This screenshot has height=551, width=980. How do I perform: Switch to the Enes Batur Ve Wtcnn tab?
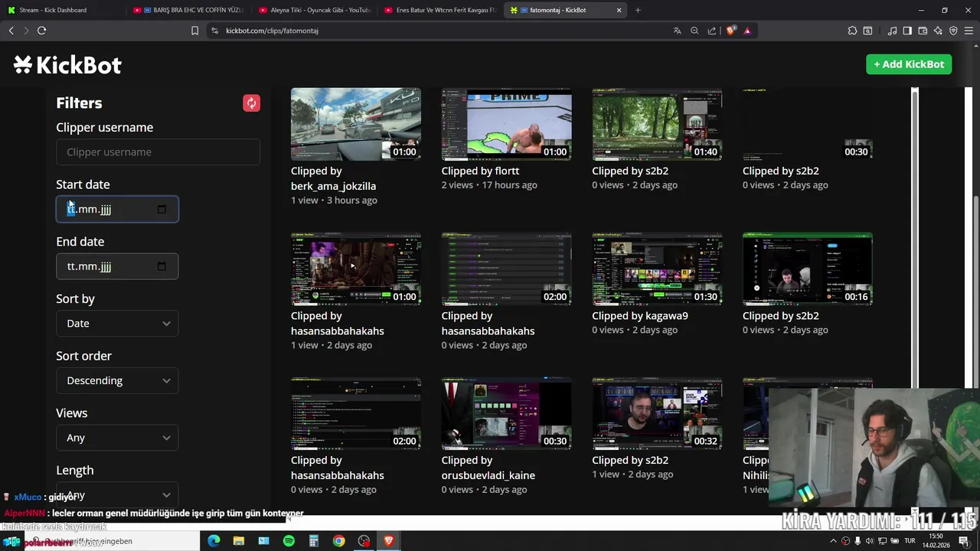point(440,10)
